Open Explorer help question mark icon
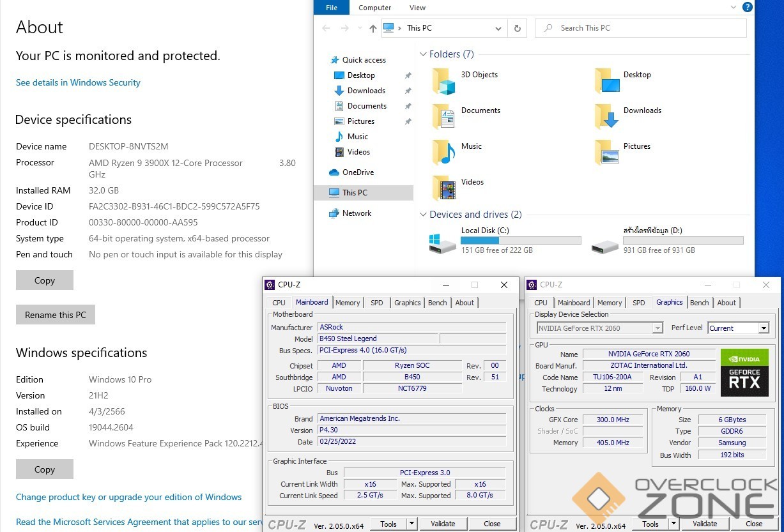The height and width of the screenshot is (532, 784). click(747, 7)
